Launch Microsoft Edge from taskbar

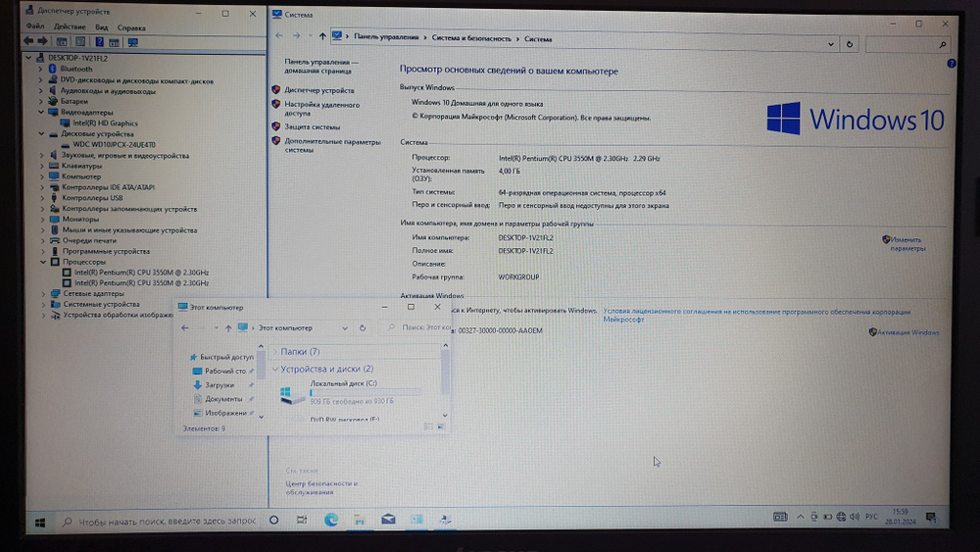pos(330,520)
